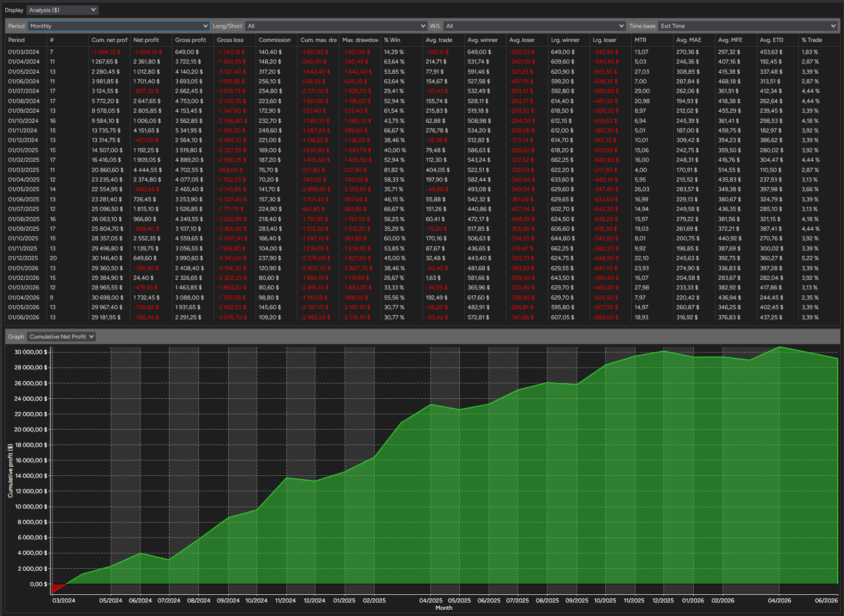Select the 01/03/2025 period row
844x616 pixels.
point(423,170)
